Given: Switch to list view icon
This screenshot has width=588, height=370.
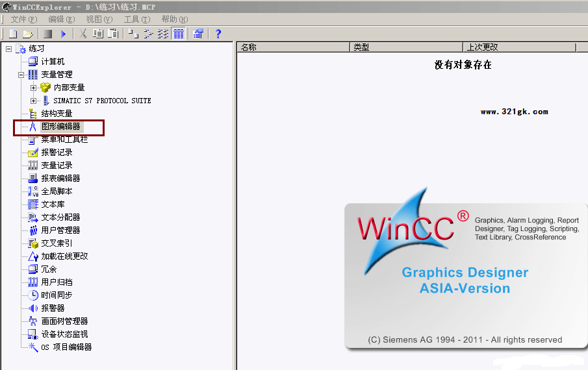Looking at the screenshot, I should (163, 34).
